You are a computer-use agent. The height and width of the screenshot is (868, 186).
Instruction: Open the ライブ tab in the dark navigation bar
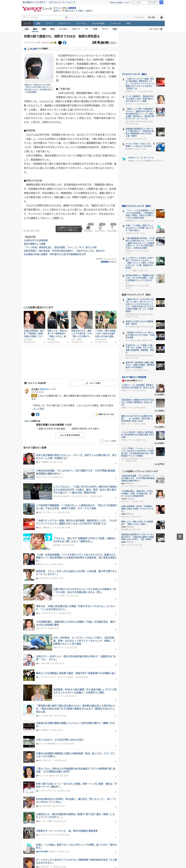click(x=49, y=24)
